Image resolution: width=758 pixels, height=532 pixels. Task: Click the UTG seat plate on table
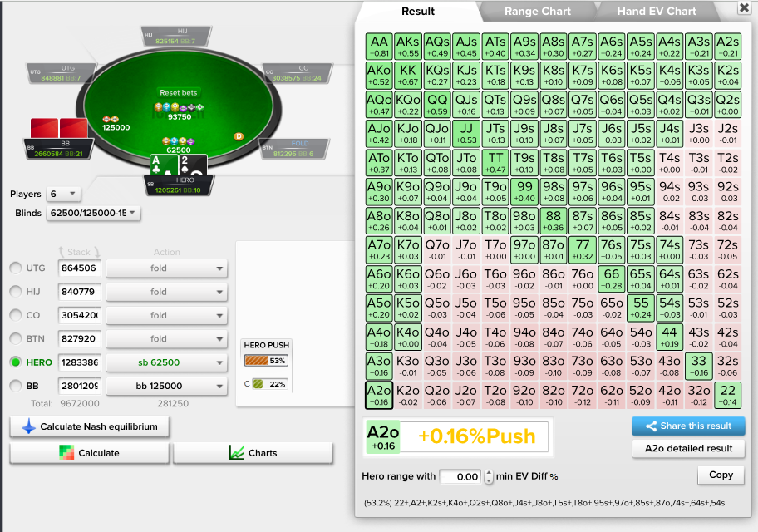[61, 73]
